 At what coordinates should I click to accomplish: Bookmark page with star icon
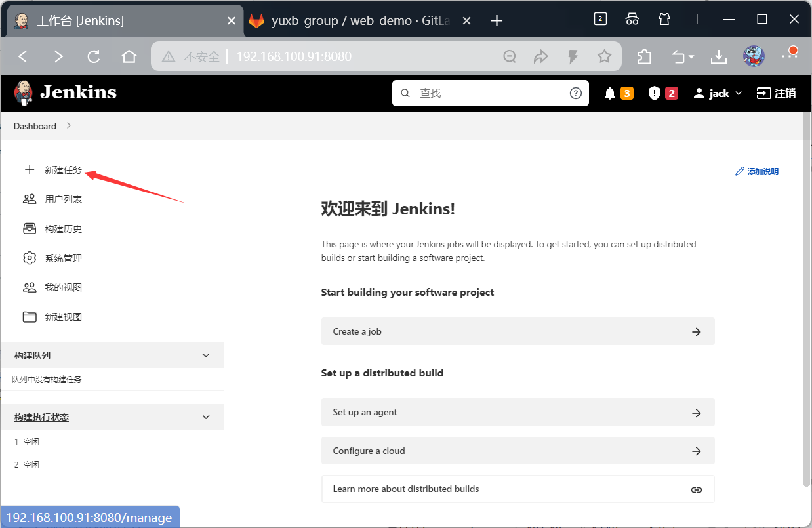click(604, 57)
